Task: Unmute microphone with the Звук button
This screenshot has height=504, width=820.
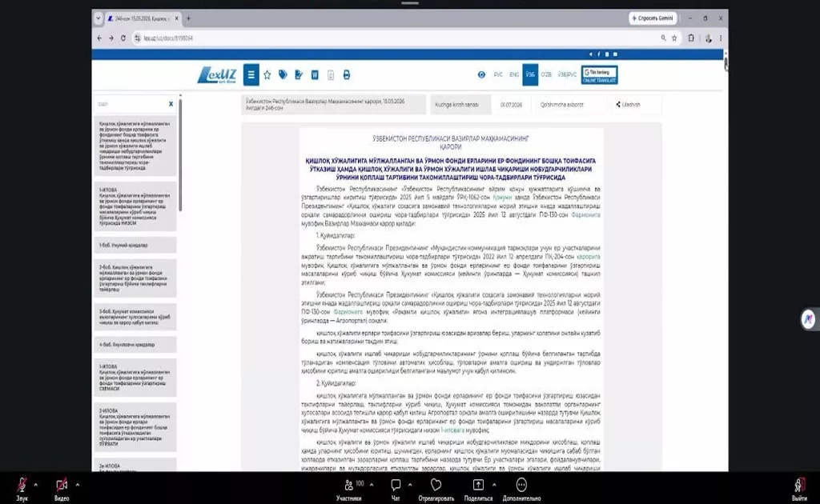Action: pos(22,489)
